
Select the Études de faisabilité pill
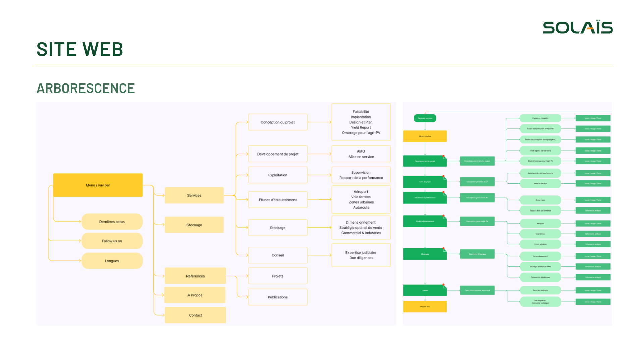540,118
